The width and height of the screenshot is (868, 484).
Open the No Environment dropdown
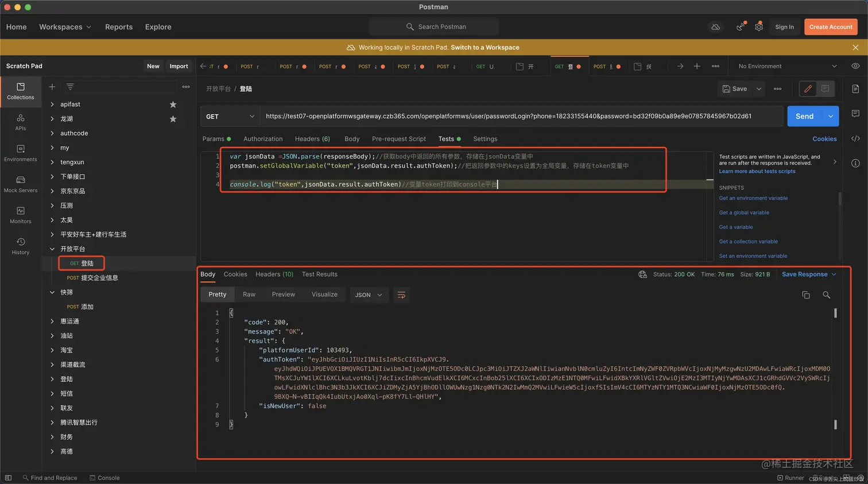pos(787,66)
